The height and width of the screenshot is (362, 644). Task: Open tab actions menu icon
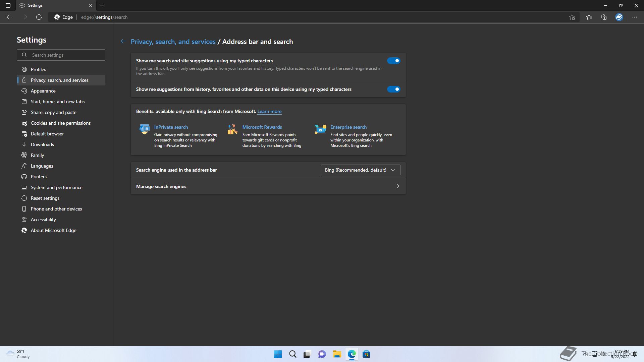tap(8, 5)
